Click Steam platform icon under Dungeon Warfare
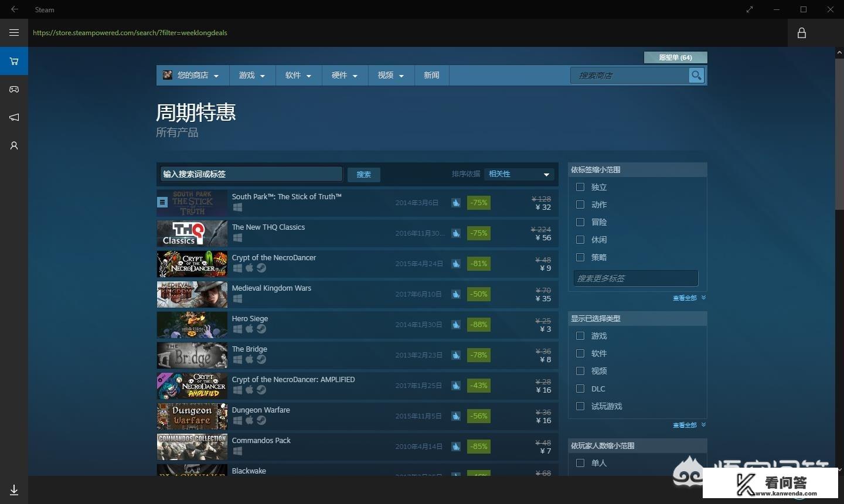844x504 pixels. click(261, 420)
